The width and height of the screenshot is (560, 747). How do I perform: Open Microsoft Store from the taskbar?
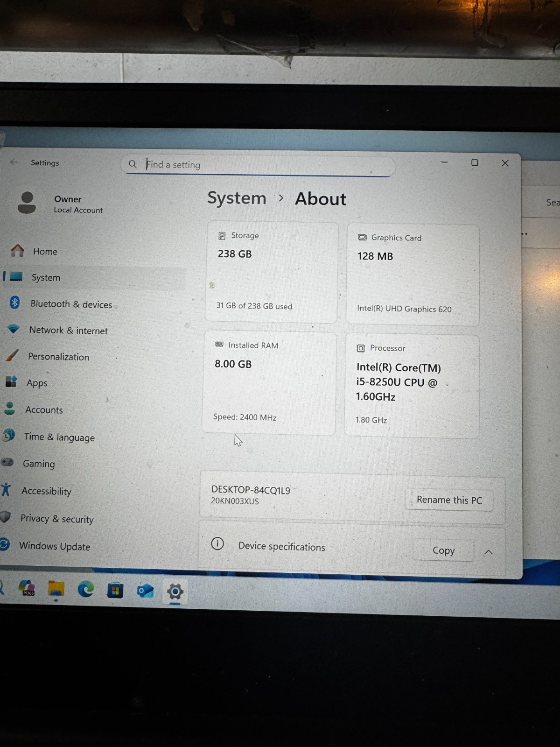(x=115, y=591)
